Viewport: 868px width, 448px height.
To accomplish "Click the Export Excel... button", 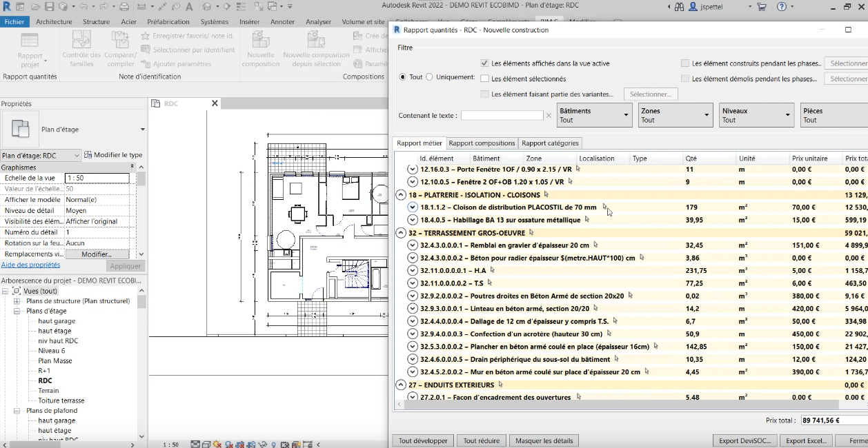I will 806,440.
